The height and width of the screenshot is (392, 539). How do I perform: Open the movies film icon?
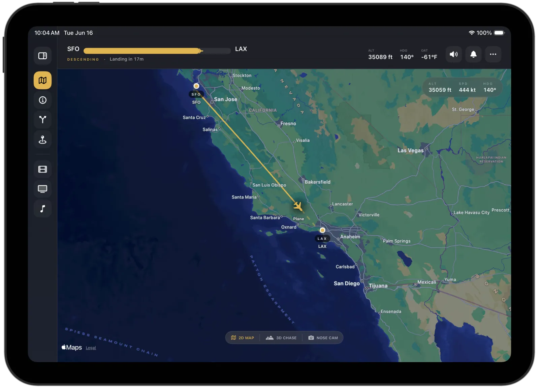tap(42, 169)
